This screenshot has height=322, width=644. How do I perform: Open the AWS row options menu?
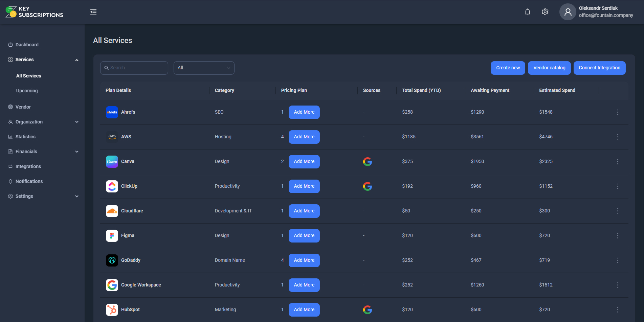tap(618, 137)
